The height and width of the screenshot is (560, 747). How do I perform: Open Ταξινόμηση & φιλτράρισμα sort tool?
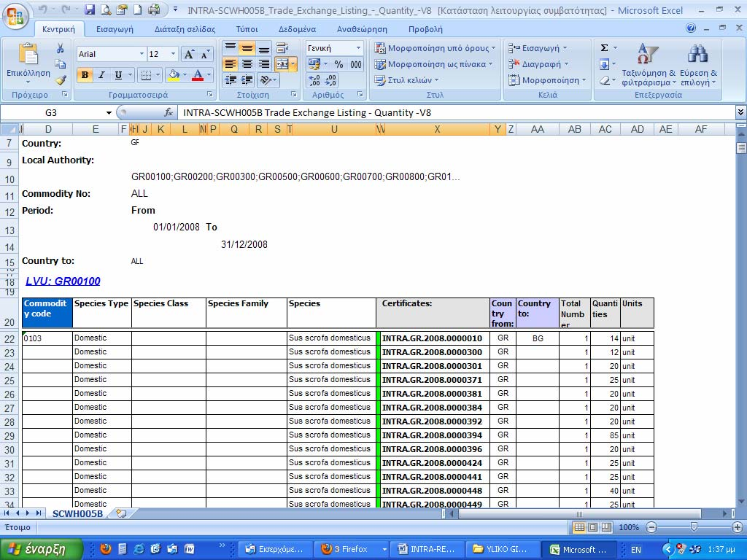pyautogui.click(x=649, y=65)
